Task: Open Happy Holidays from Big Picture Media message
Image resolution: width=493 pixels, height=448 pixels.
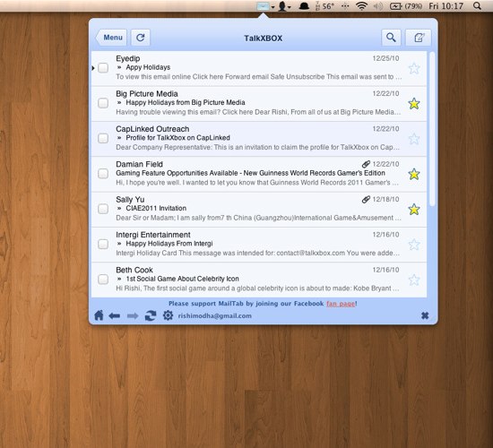Action: [186, 102]
